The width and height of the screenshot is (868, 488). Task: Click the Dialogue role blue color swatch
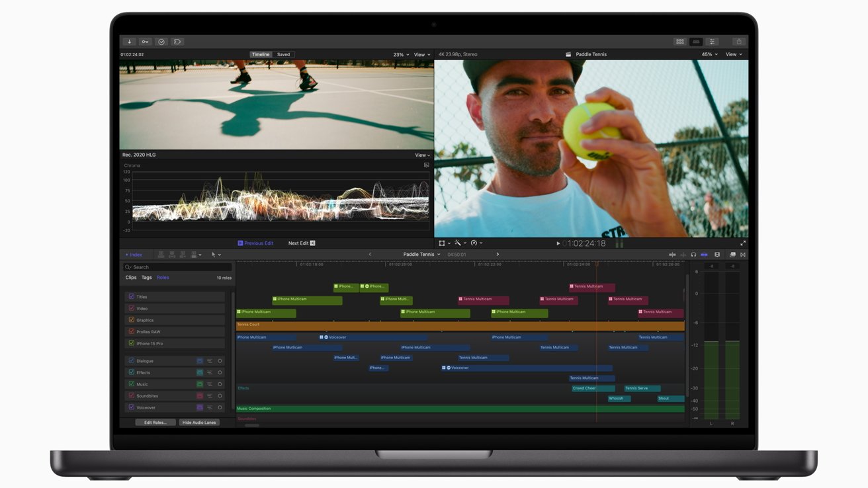pyautogui.click(x=200, y=361)
